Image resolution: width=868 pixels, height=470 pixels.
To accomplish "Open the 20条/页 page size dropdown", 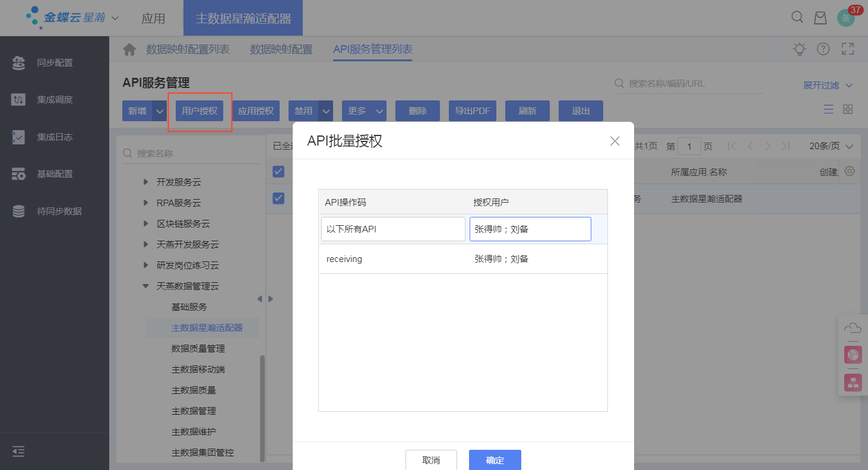I will coord(831,146).
